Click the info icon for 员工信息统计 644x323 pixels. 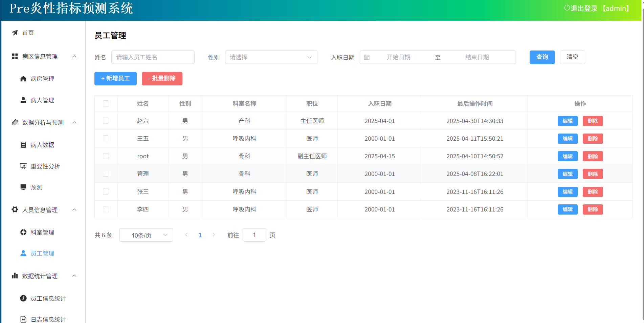coord(23,298)
